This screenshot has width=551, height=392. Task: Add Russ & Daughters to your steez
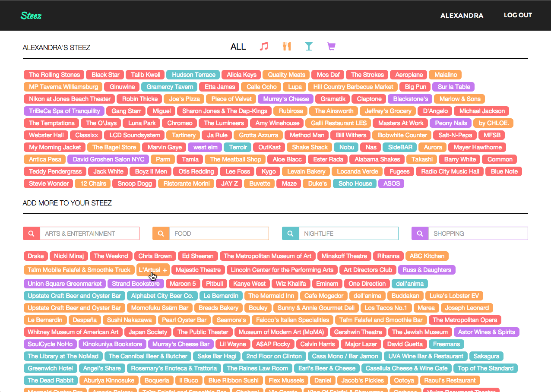[x=427, y=270]
